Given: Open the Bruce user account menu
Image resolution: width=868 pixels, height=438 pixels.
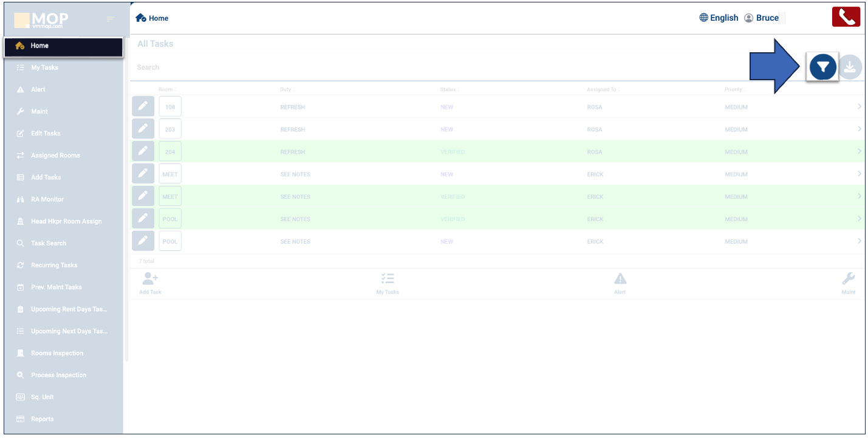Looking at the screenshot, I should tap(762, 18).
